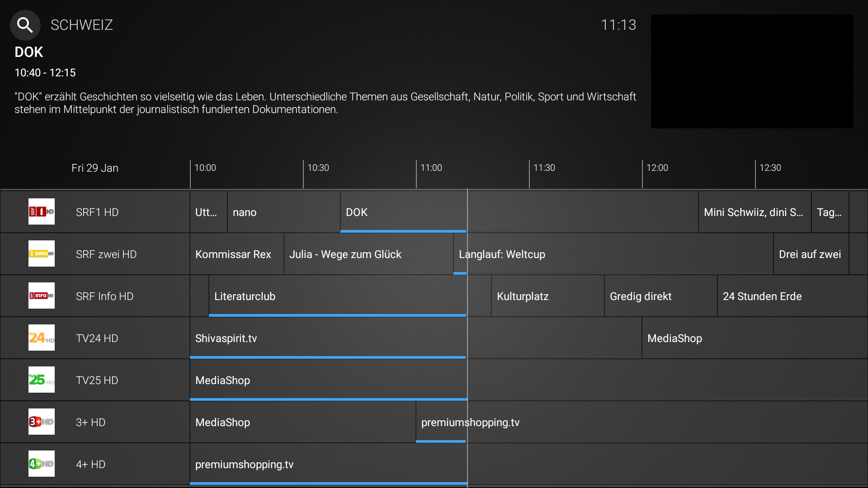868x488 pixels.
Task: Click the black video preview window
Action: pos(752,71)
